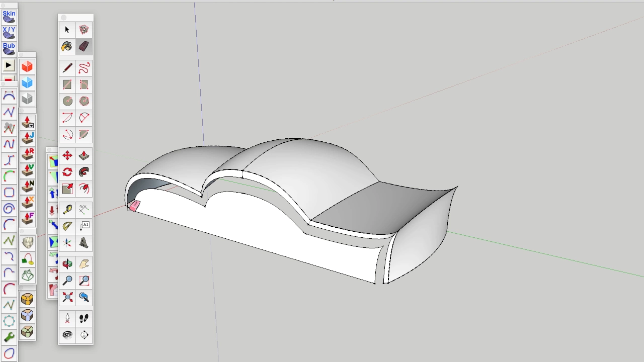Screen dimensions: 644x362
Task: Select the red cube icon
Action: pyautogui.click(x=27, y=67)
